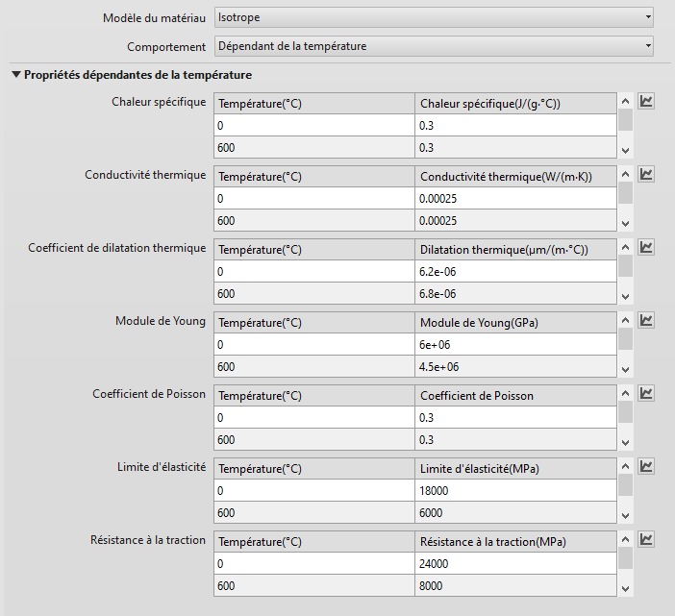Select the 18000 Limite d'élasticité cell
The width and height of the screenshot is (675, 616).
point(514,490)
